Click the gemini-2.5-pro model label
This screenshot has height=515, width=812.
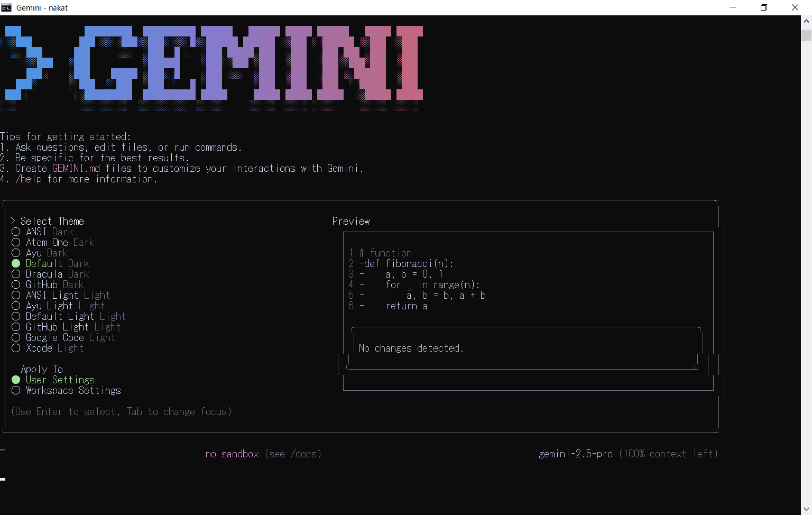tap(576, 454)
